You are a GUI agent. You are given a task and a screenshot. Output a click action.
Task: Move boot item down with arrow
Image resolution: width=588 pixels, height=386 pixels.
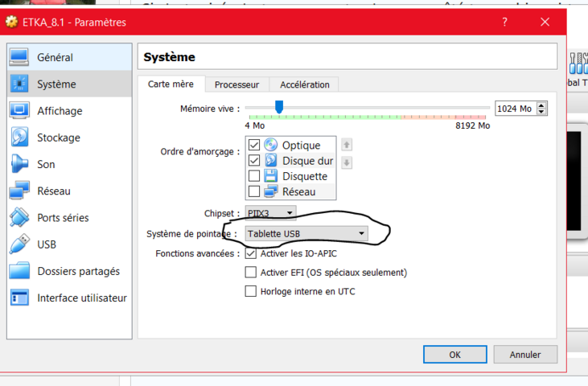tap(347, 162)
